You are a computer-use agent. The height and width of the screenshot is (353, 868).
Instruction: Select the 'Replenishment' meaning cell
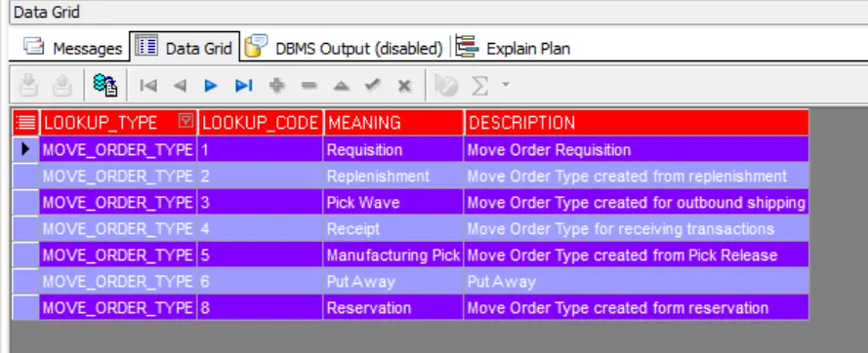(393, 176)
